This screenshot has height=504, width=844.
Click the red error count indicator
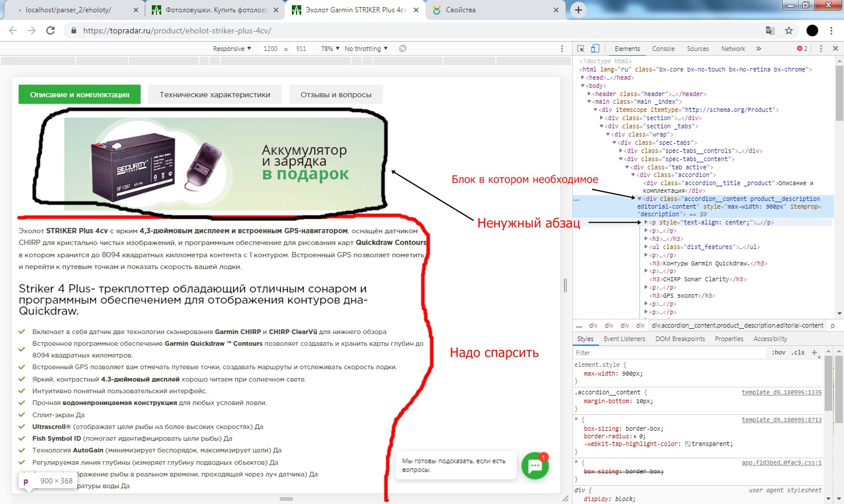802,49
